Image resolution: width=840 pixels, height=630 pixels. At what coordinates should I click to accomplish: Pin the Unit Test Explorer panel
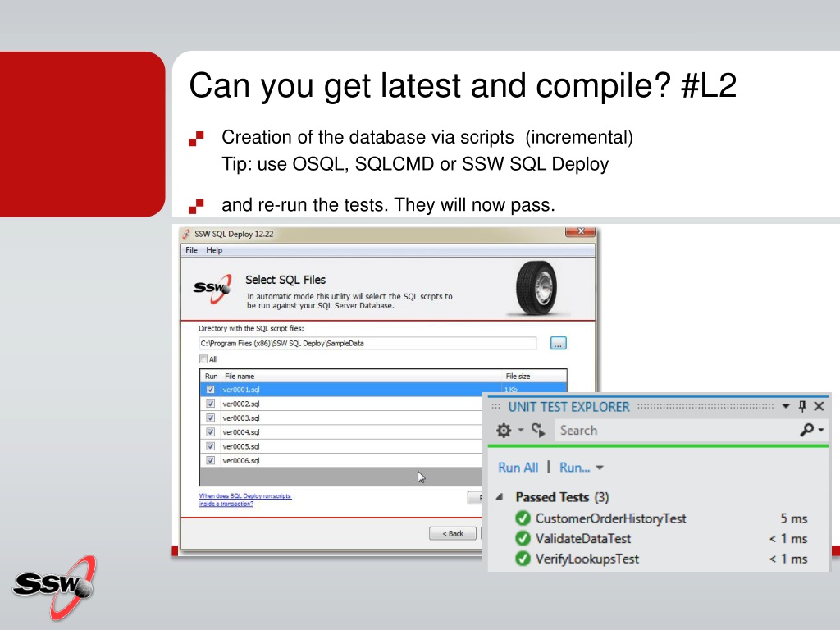click(802, 407)
